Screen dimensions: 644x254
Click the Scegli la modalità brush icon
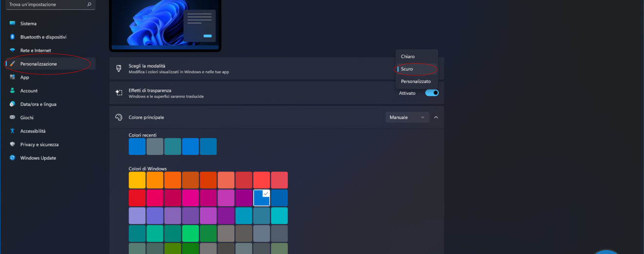(119, 69)
